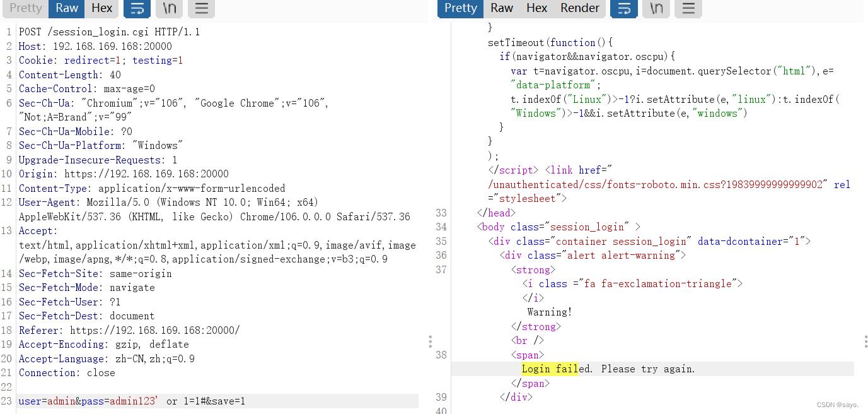
Task: Click 'if(navigator&&navigator.oscpu){' in the response
Action: tap(587, 57)
